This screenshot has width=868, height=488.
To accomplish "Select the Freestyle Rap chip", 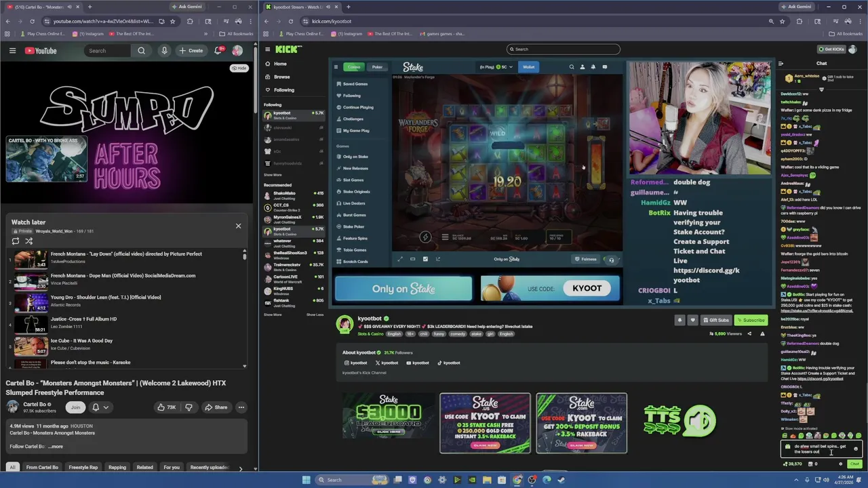I will 83,467.
